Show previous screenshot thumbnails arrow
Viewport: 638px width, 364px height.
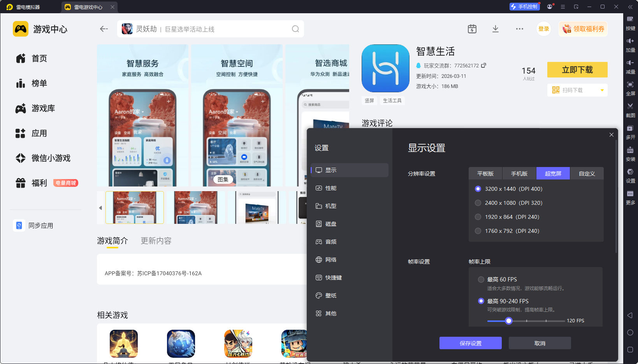[100, 208]
